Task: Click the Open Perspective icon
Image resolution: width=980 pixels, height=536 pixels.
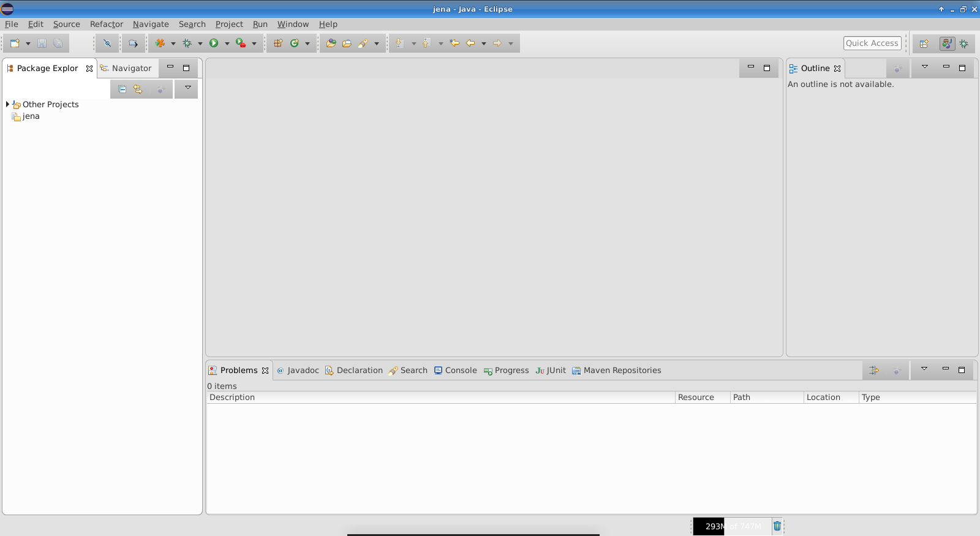Action: click(x=924, y=43)
